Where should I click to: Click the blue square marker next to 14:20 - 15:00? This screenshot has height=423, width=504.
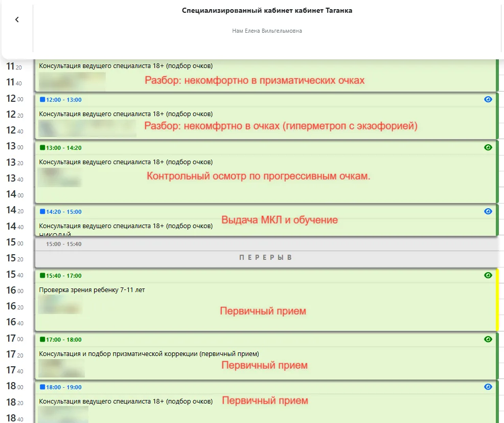[42, 211]
